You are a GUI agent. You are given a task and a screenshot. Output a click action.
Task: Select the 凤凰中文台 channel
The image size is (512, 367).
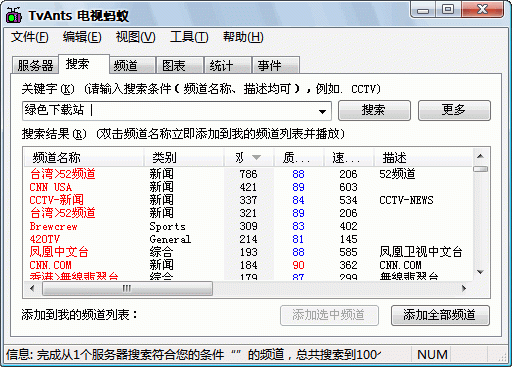coord(59,252)
